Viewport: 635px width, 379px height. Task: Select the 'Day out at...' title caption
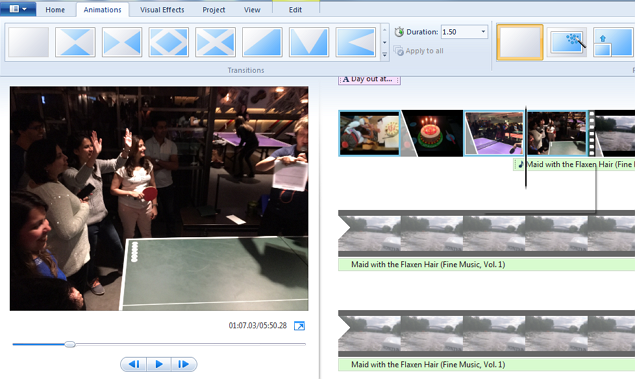(x=369, y=80)
